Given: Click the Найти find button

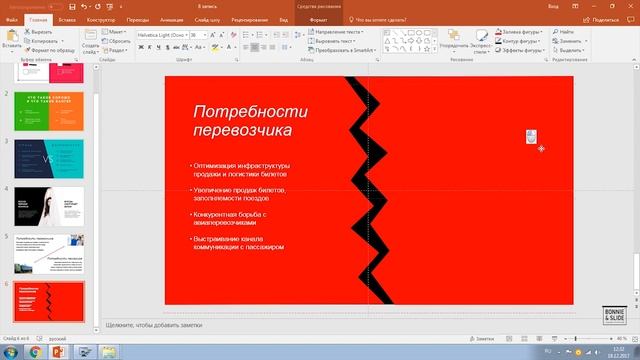Looking at the screenshot, I should (564, 32).
